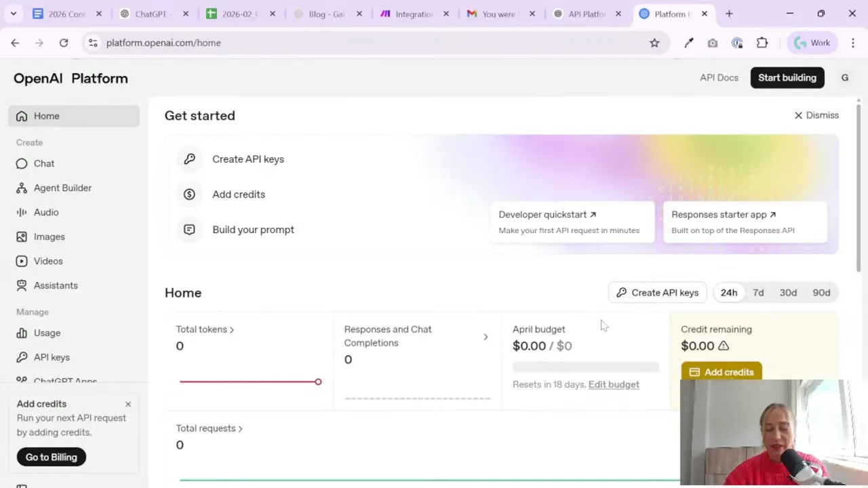The height and width of the screenshot is (488, 868).
Task: Switch to the Integration tab
Action: 414,14
